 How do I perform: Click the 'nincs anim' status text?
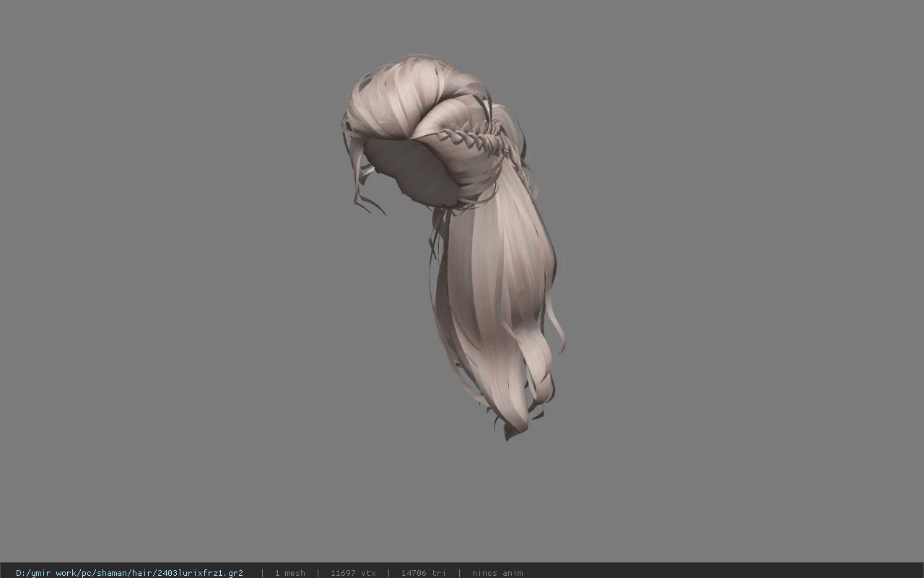tap(497, 573)
